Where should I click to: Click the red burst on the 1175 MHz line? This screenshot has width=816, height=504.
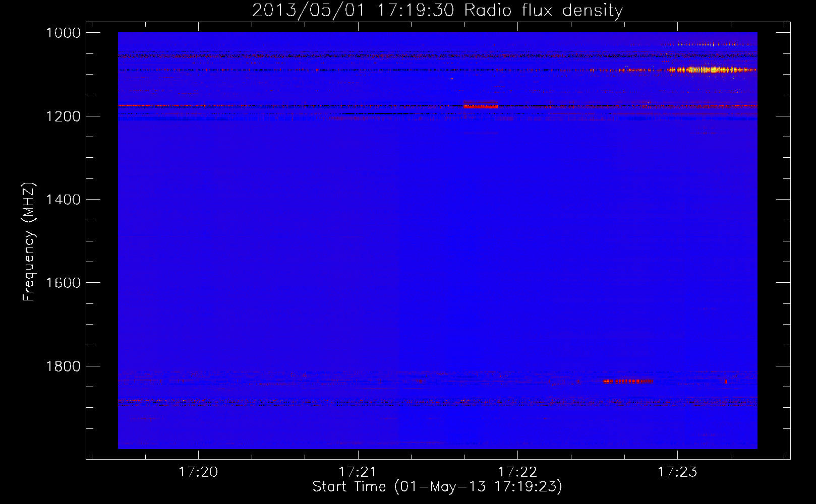(x=481, y=105)
